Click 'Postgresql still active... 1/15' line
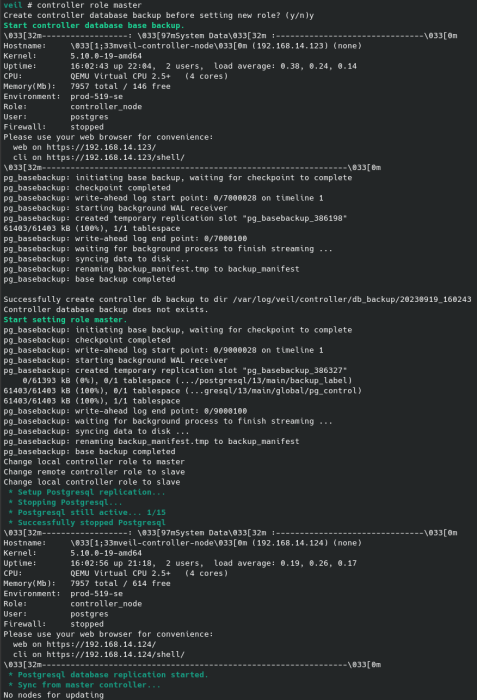477x700 pixels. tap(92, 512)
